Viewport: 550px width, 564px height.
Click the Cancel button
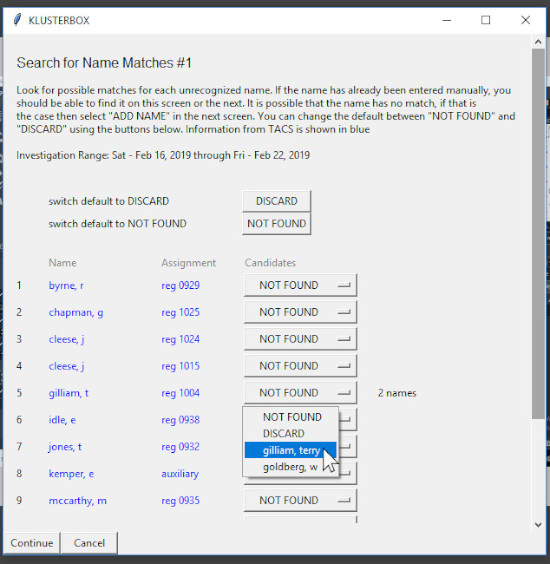[89, 543]
